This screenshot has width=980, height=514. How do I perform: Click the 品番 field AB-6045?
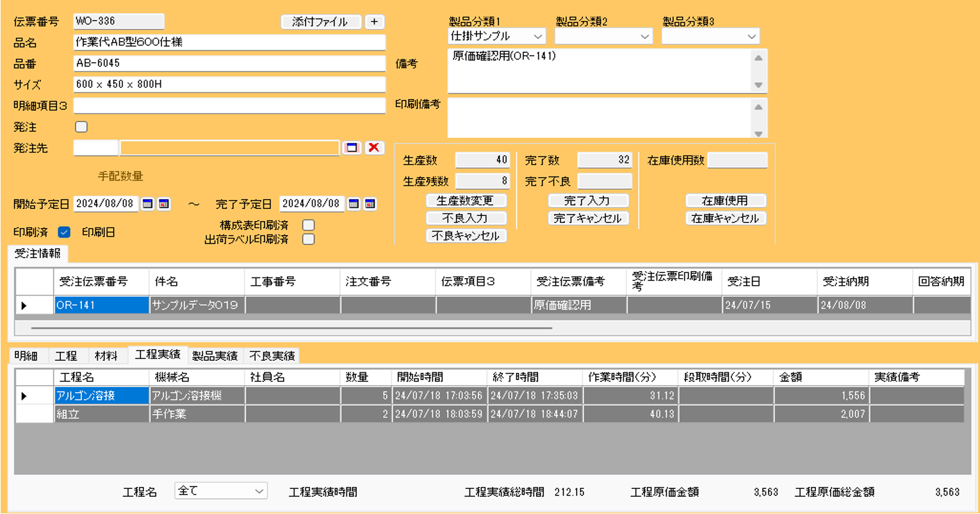pyautogui.click(x=229, y=63)
